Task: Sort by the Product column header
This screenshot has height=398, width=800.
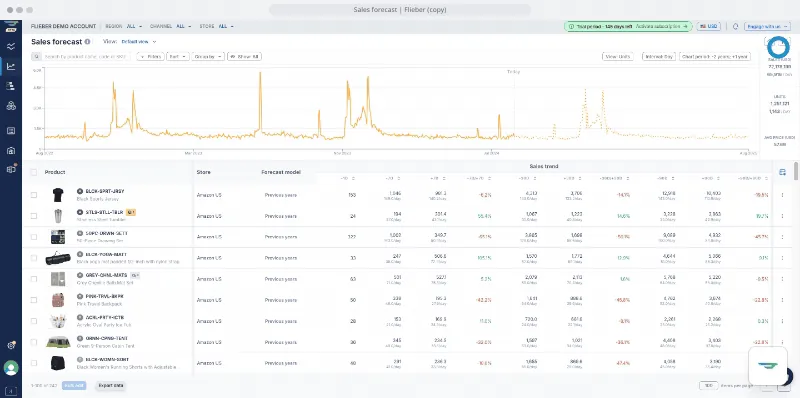Action: click(x=55, y=172)
